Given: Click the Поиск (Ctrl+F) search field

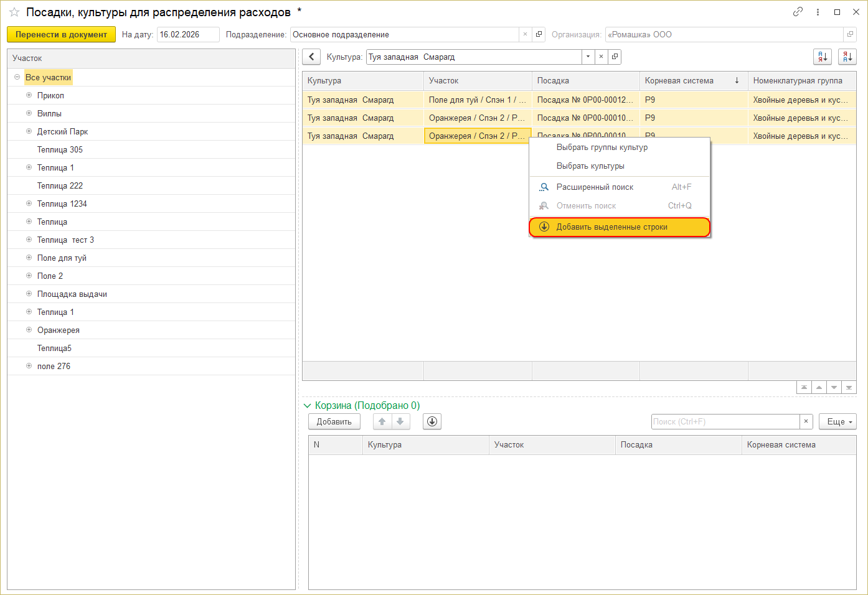Looking at the screenshot, I should tap(725, 421).
